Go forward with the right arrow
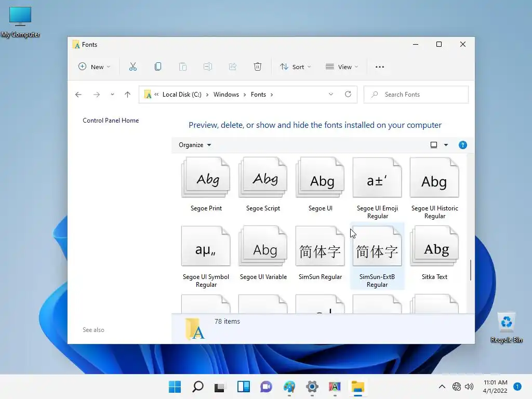 [97, 95]
